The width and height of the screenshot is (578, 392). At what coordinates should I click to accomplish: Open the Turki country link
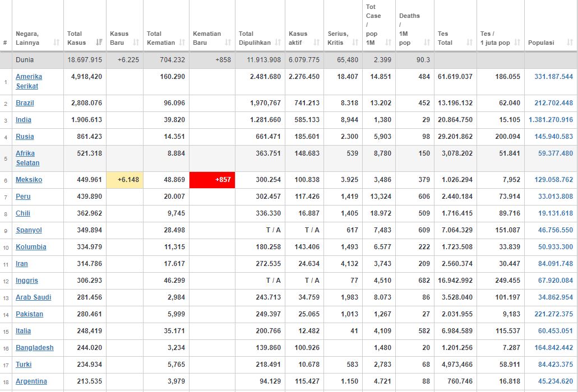coord(24,365)
